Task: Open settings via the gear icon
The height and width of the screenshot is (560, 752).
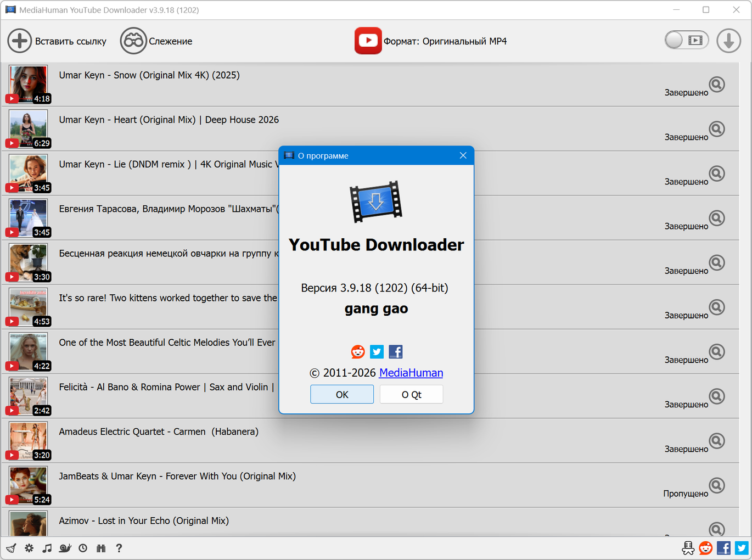Action: [x=29, y=548]
